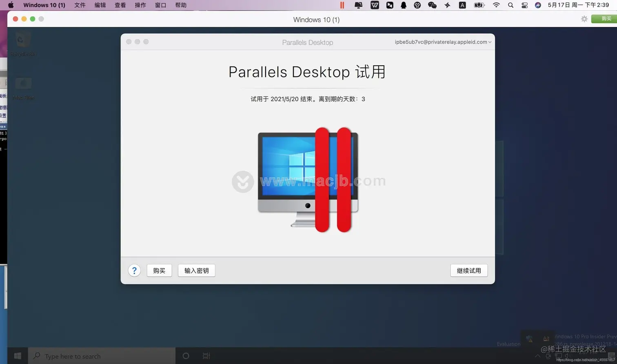The image size is (617, 364).
Task: Click the display mirroring icon in menu bar
Action: [x=358, y=5]
